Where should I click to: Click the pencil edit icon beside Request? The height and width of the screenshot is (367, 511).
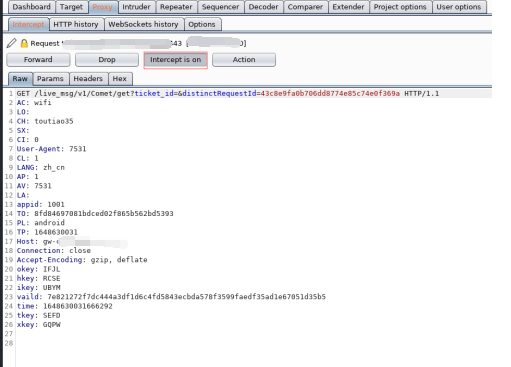[x=11, y=43]
